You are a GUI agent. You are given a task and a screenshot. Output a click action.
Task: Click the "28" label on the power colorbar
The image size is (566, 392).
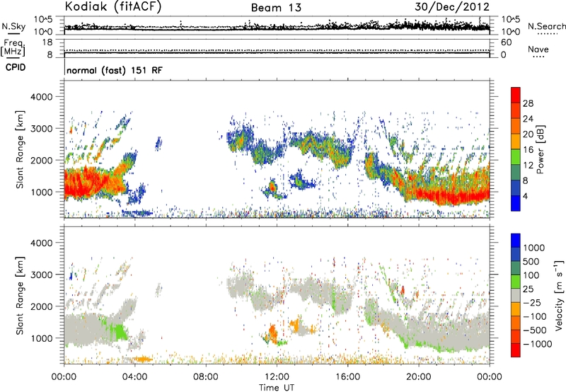coord(528,103)
